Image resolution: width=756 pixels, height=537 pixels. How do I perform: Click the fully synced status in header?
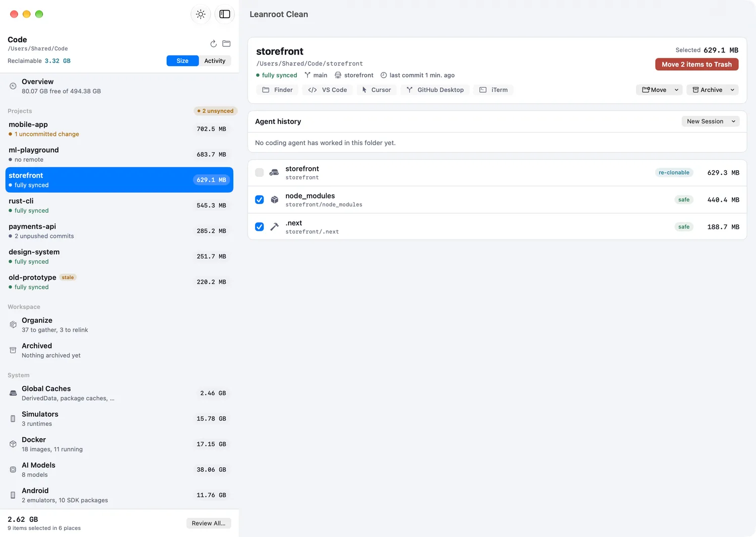pyautogui.click(x=277, y=75)
